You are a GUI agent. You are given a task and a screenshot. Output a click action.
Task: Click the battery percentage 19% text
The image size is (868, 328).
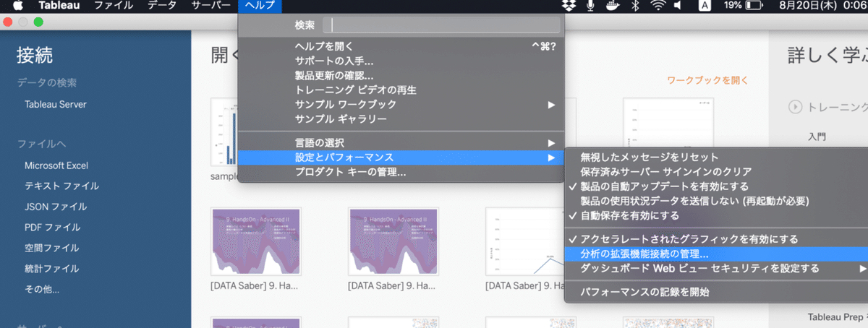(732, 6)
